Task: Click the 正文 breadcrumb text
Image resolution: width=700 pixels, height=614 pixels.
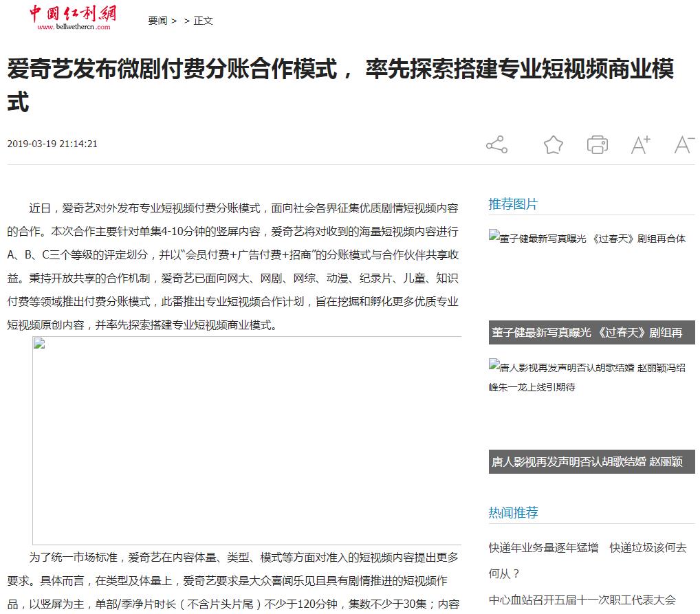Action: [203, 21]
